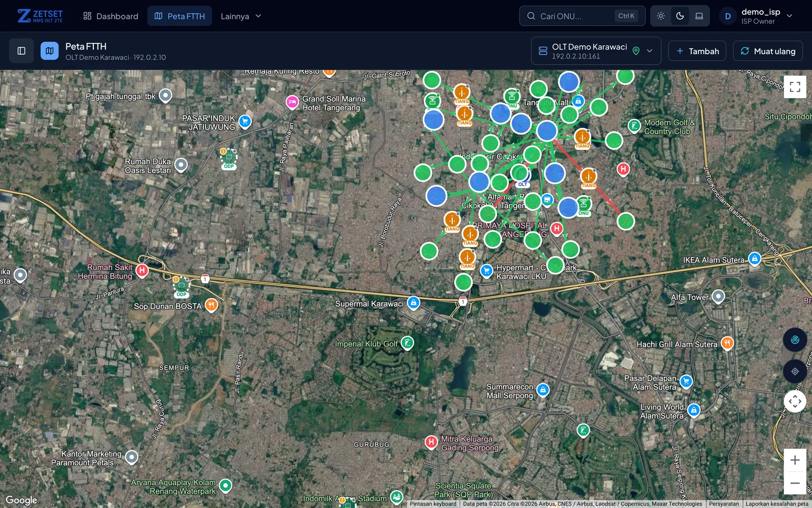
Task: Click the IKEA Alam Sutera pin
Action: click(x=755, y=259)
